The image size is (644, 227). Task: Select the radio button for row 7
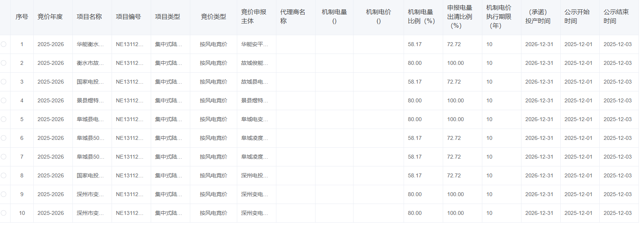click(4, 157)
